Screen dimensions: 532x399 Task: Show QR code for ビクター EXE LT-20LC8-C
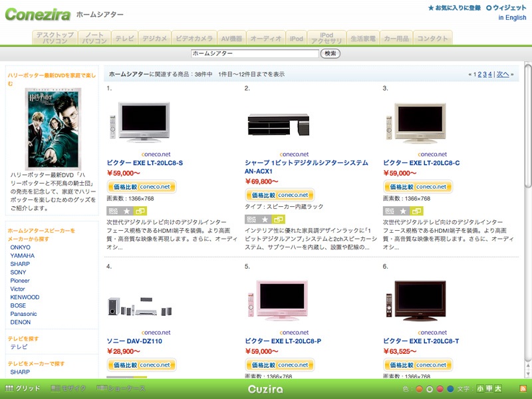tap(390, 211)
